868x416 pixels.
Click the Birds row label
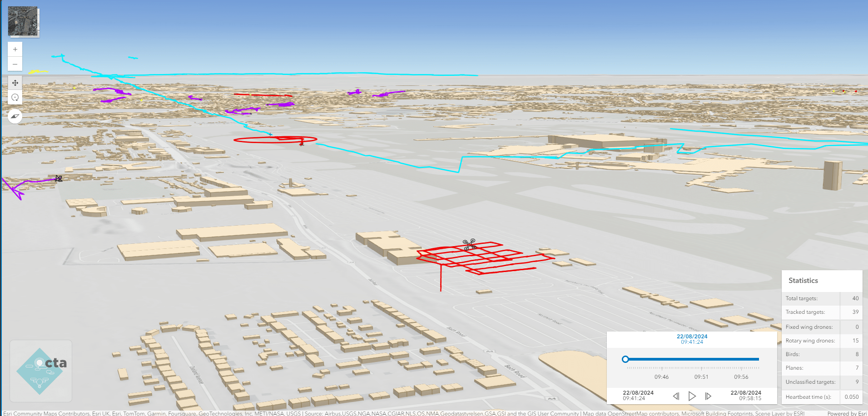click(x=793, y=354)
